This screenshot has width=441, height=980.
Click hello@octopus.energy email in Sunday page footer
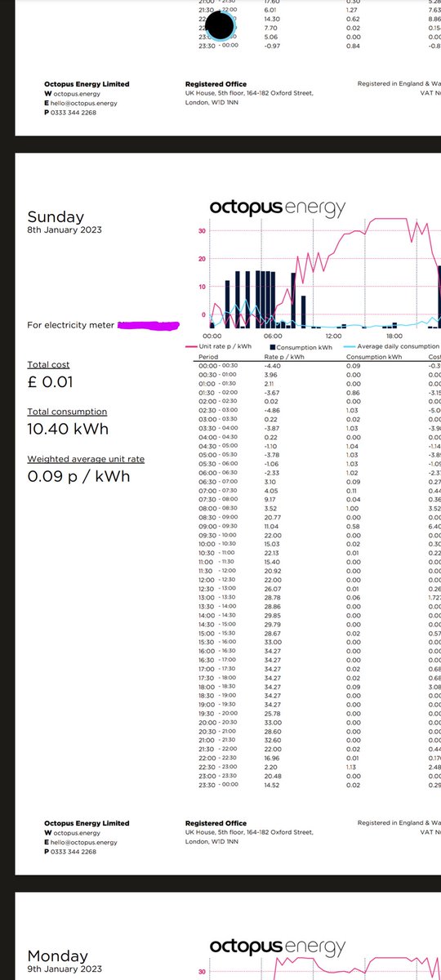(x=86, y=842)
